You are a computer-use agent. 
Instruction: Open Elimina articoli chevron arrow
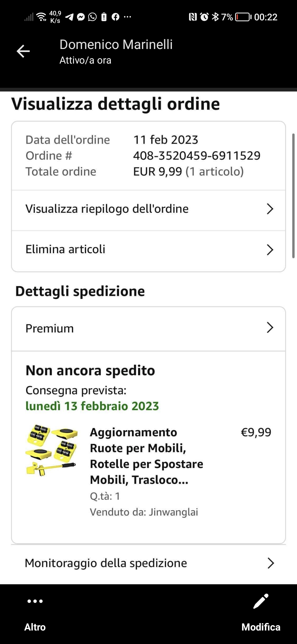(x=270, y=250)
